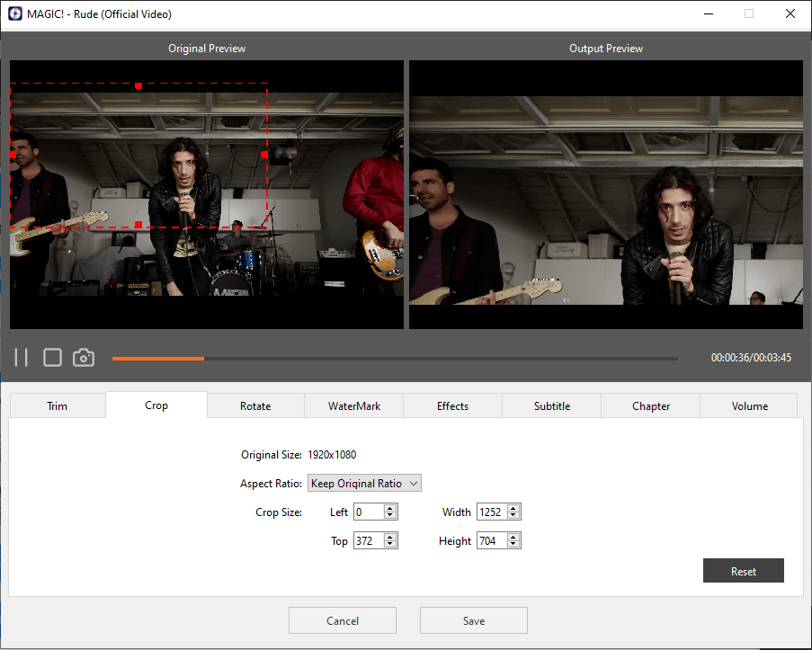
Task: Open the WaterMark tab
Action: (353, 406)
